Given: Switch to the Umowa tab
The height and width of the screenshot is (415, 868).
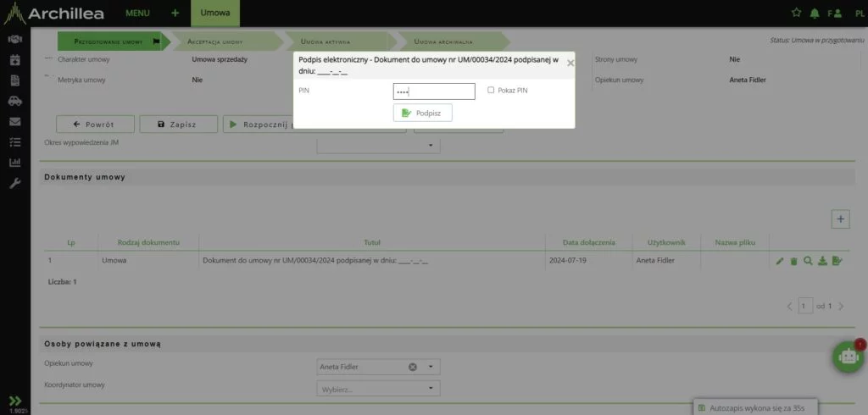Looking at the screenshot, I should click(215, 13).
